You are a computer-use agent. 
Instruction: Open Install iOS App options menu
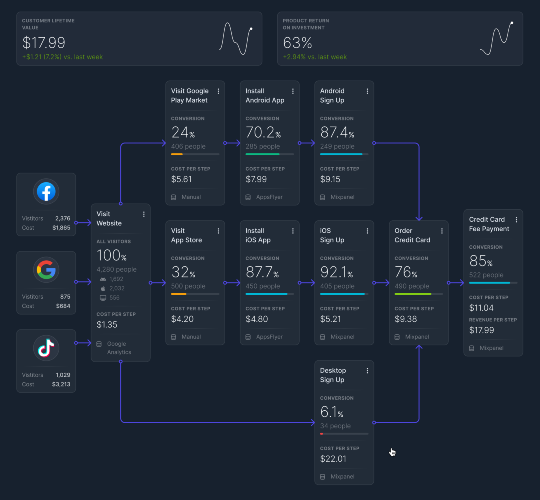coord(293,231)
